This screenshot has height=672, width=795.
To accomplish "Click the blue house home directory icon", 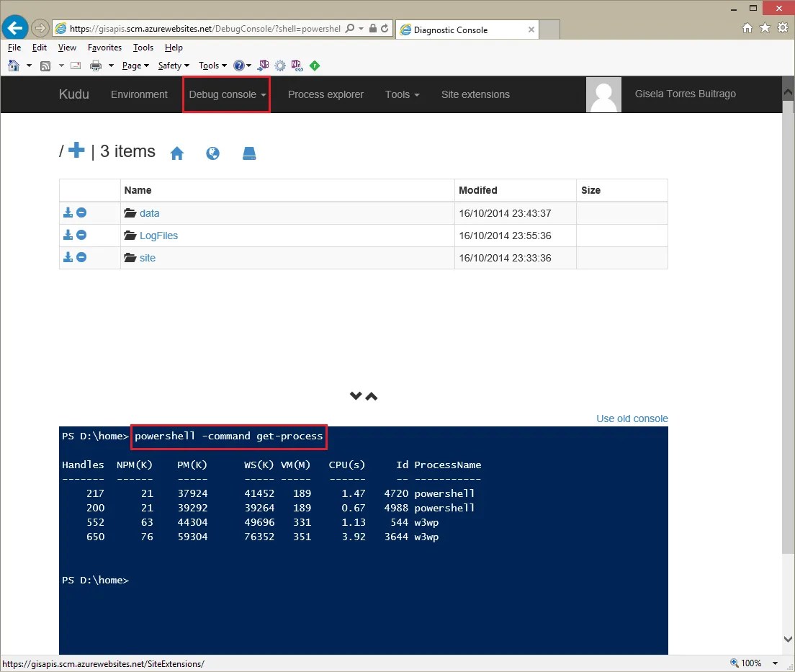I will coord(177,153).
